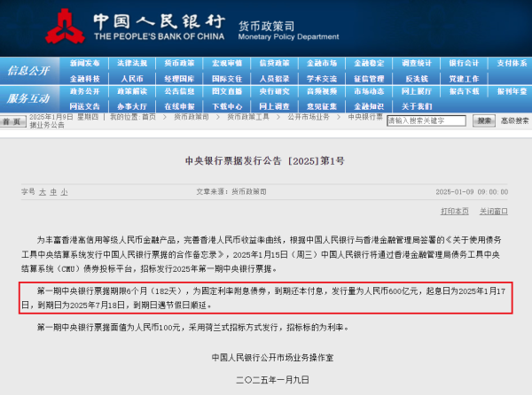The height and width of the screenshot is (395, 532).
Task: Click the article timestamp 2025-01-09 09:00:00
Action: (472, 192)
